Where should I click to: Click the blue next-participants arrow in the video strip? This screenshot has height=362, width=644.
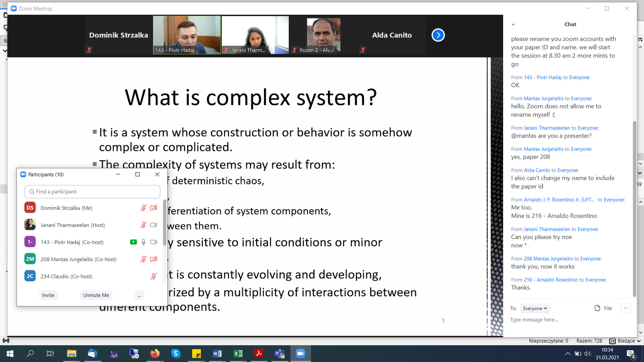point(438,35)
